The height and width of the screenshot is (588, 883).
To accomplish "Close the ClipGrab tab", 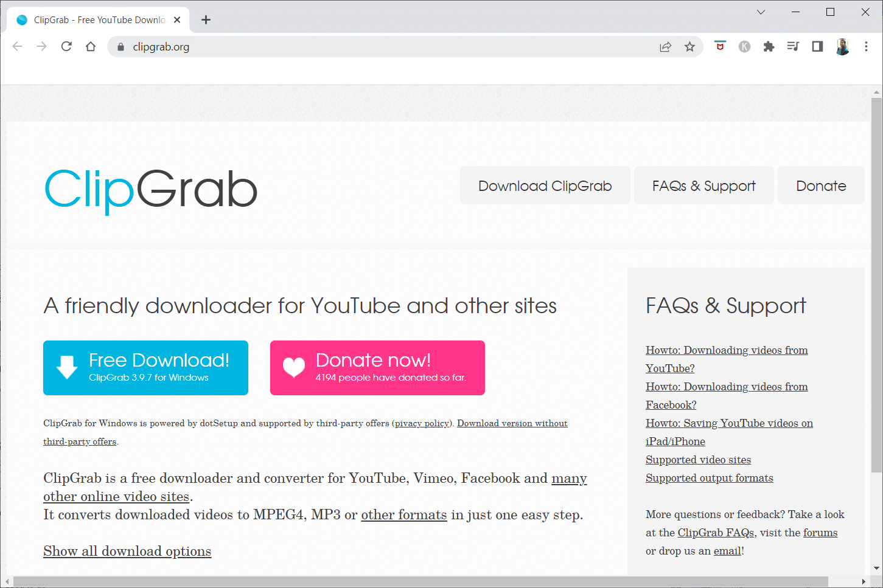I will pos(177,20).
